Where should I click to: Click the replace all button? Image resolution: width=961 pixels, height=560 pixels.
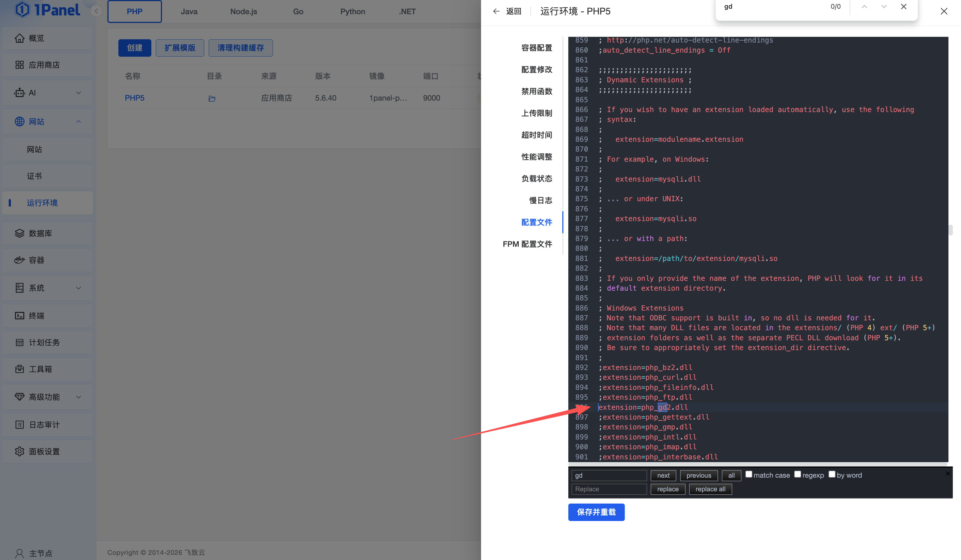[710, 489]
